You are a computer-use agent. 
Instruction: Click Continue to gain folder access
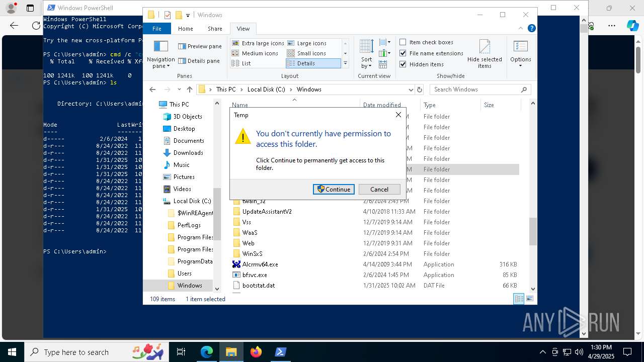click(x=334, y=190)
